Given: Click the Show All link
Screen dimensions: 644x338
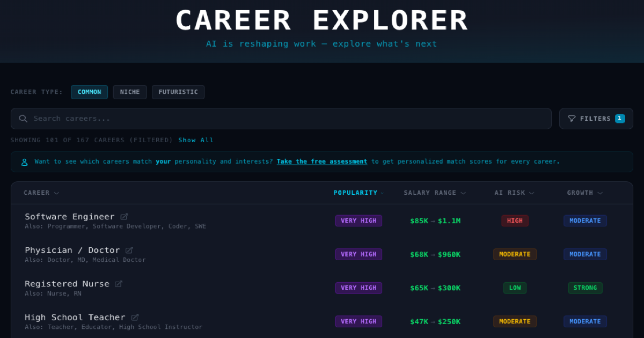Looking at the screenshot, I should [x=196, y=139].
